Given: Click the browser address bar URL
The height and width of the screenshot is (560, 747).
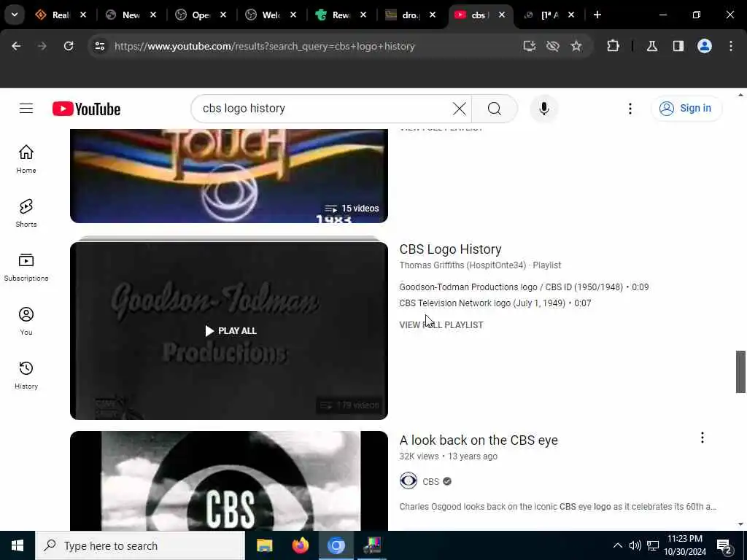Looking at the screenshot, I should [264, 46].
